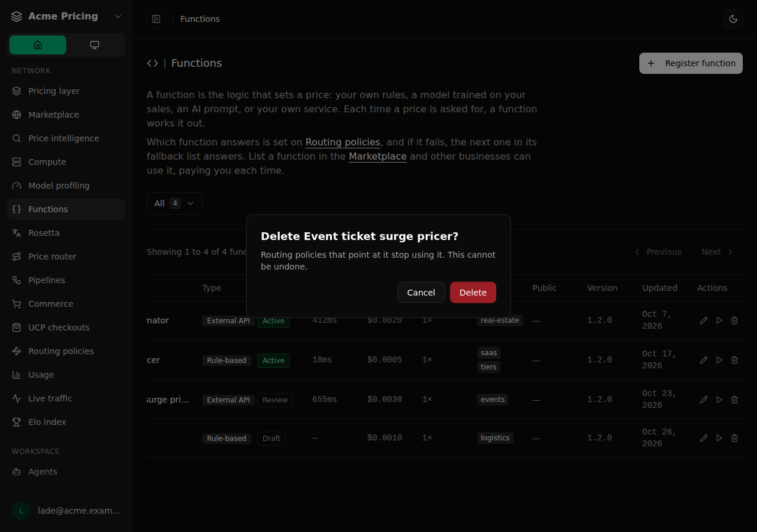Click Register function button
Image resolution: width=757 pixels, height=532 pixels.
point(691,63)
